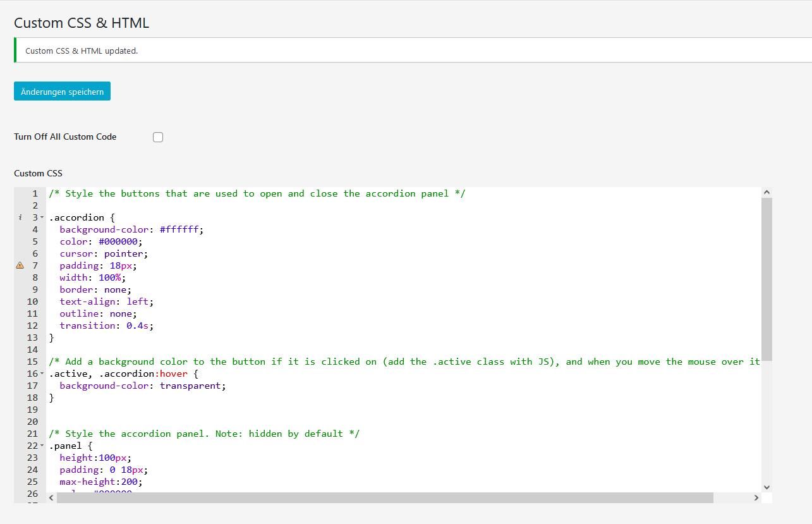Click the warning icon next to line 7
The height and width of the screenshot is (524, 812).
[20, 265]
